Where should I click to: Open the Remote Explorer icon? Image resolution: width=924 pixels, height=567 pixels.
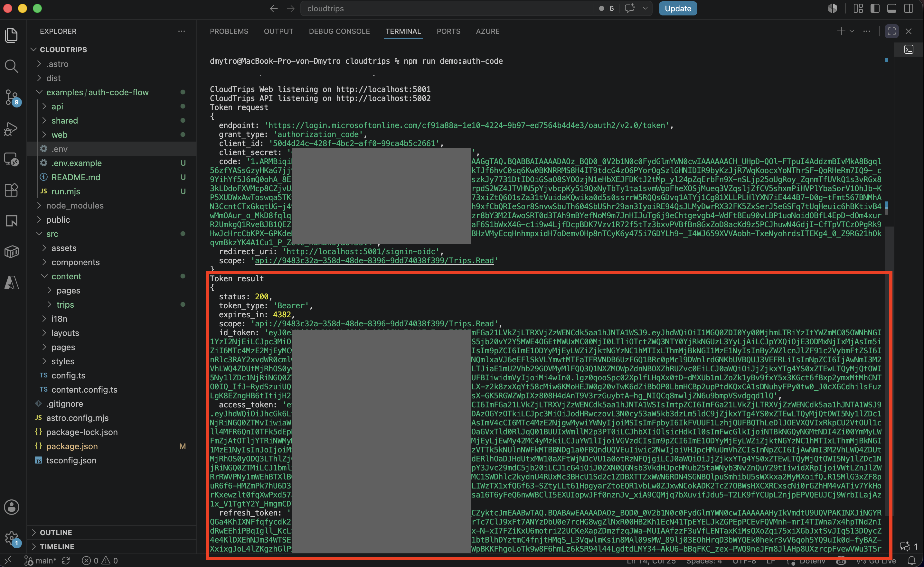click(12, 159)
